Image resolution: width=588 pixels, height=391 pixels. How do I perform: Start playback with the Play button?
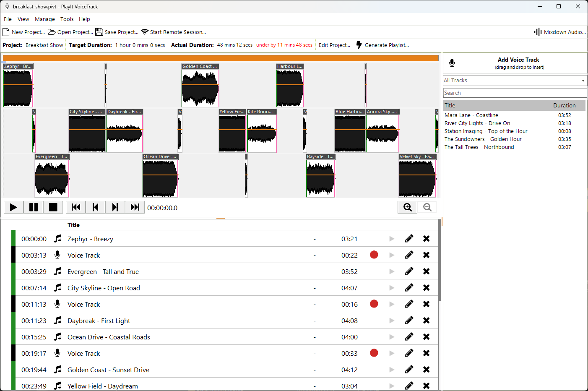coord(13,207)
